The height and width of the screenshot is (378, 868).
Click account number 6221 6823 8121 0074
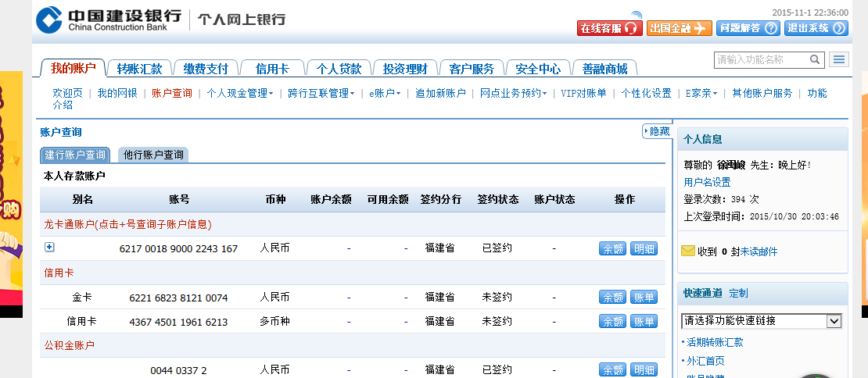pyautogui.click(x=178, y=298)
